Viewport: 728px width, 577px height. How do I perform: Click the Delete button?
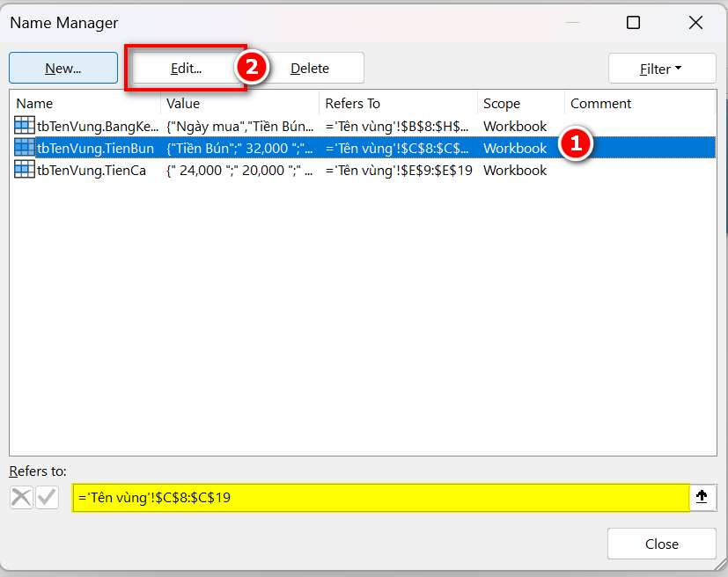[x=310, y=69]
